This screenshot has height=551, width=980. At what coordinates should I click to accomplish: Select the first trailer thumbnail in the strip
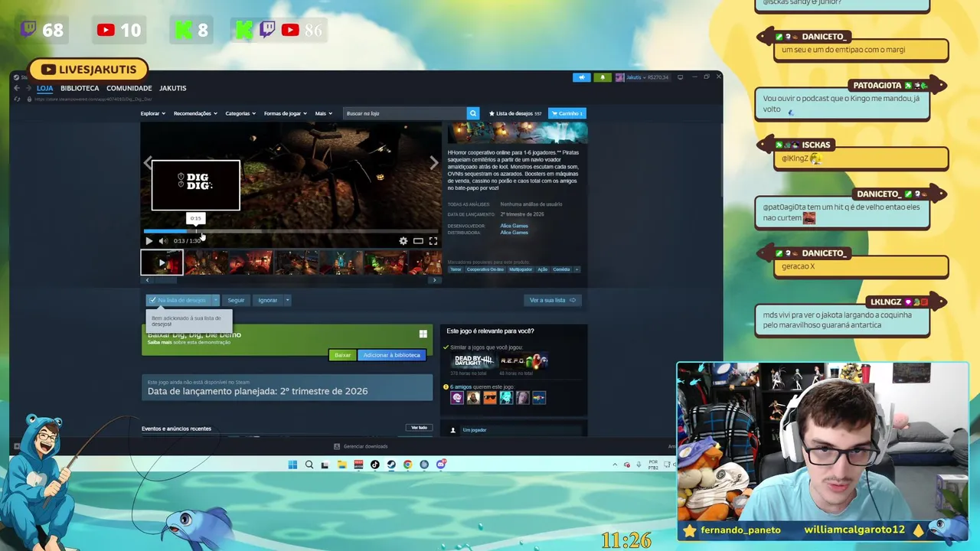[x=162, y=262]
